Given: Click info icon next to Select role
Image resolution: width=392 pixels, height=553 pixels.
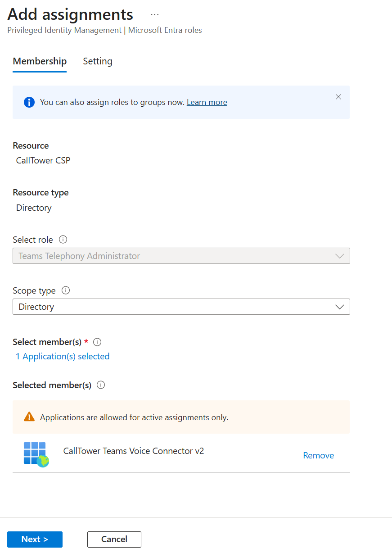Looking at the screenshot, I should 63,240.
